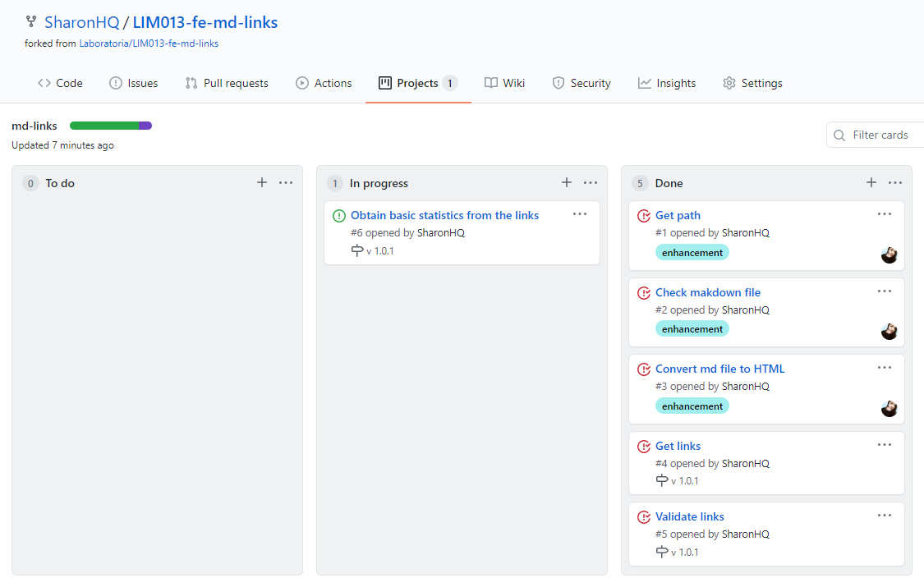The image size is (924, 587).
Task: Click the md-links project progress bar
Action: (111, 126)
